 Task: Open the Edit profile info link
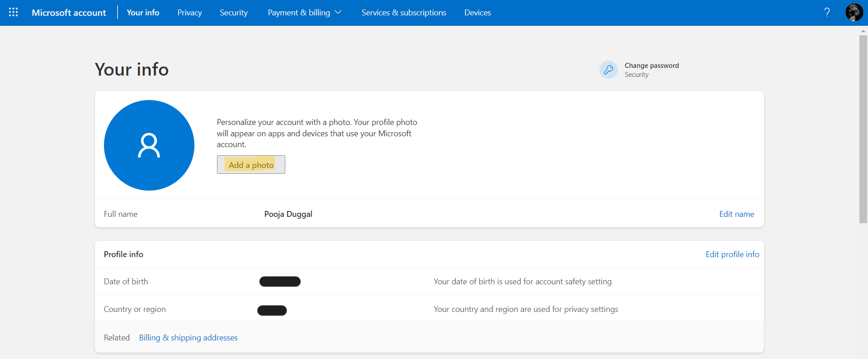(732, 254)
